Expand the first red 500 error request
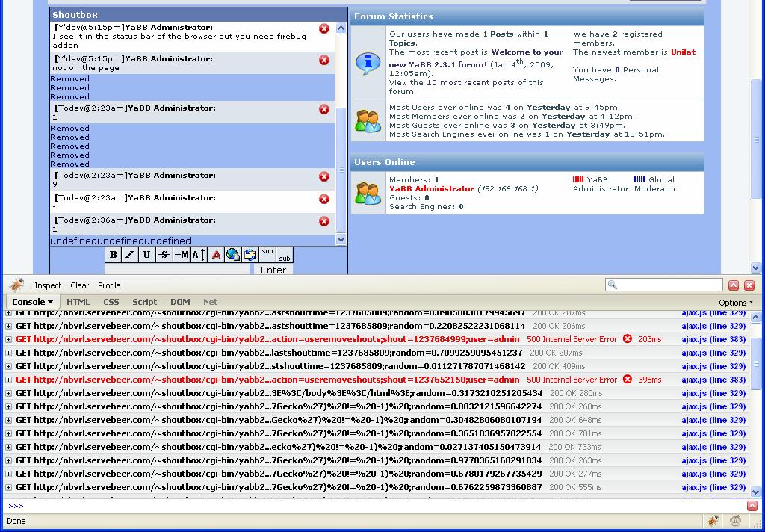 coord(9,339)
